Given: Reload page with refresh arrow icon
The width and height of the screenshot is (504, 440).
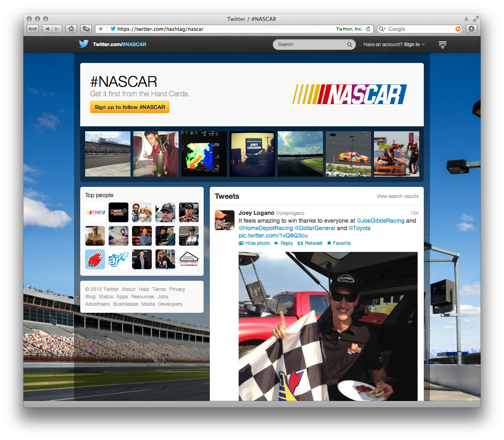Looking at the screenshot, I should [x=368, y=29].
